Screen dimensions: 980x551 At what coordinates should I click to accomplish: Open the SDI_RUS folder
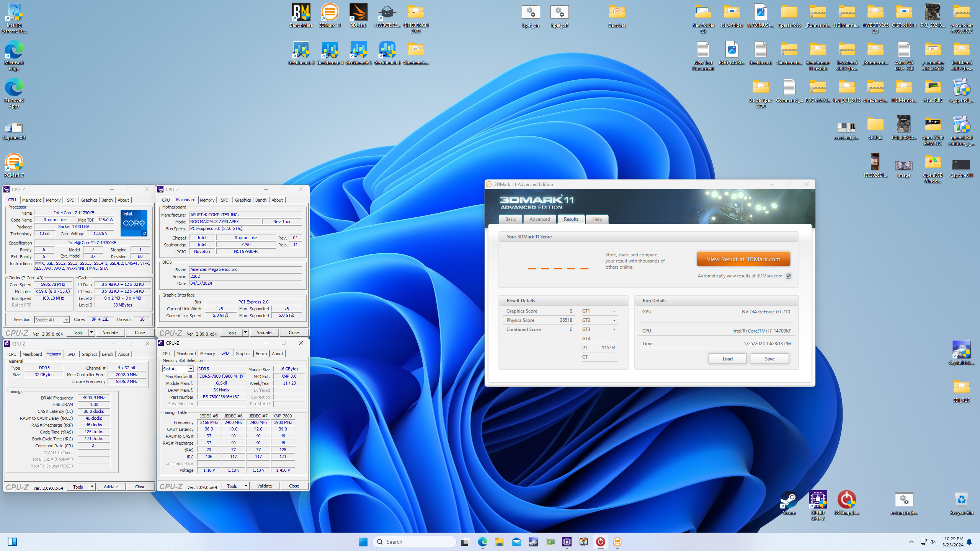tap(961, 390)
